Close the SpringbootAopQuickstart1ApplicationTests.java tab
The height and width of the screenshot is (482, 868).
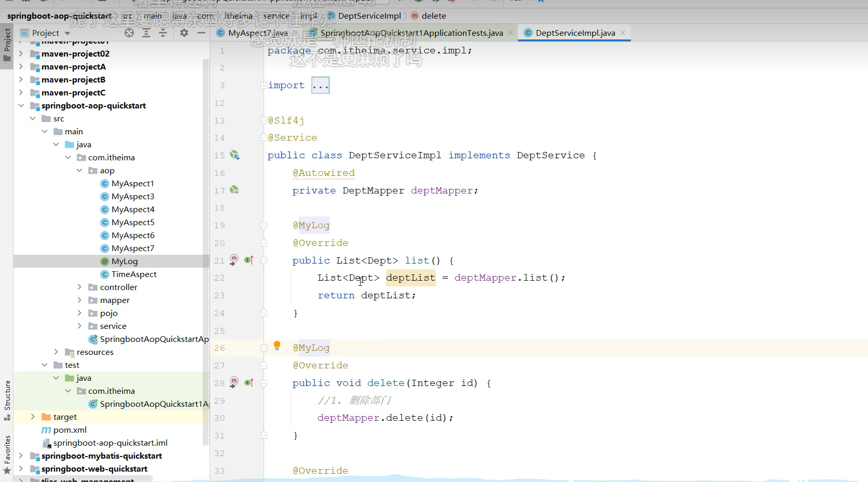click(x=511, y=33)
